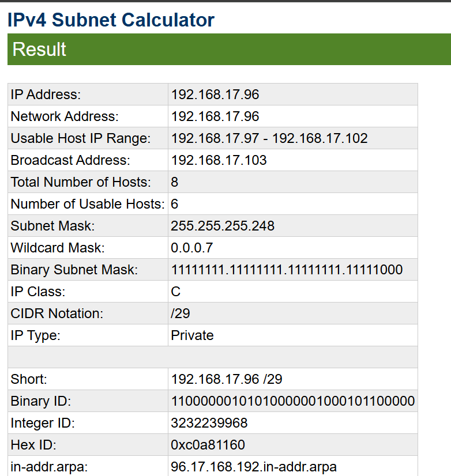The height and width of the screenshot is (476, 451).
Task: Click the Integer ID value 3232239968
Action: [209, 422]
